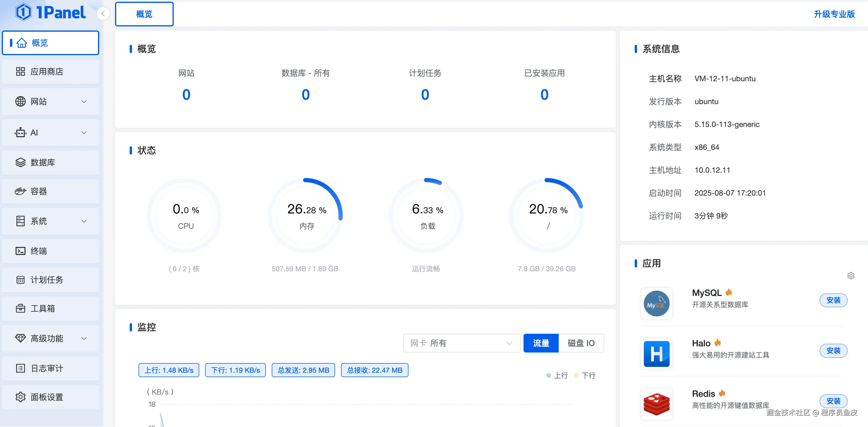The image size is (868, 427).
Task: Click the app settings gear icon
Action: click(x=850, y=276)
